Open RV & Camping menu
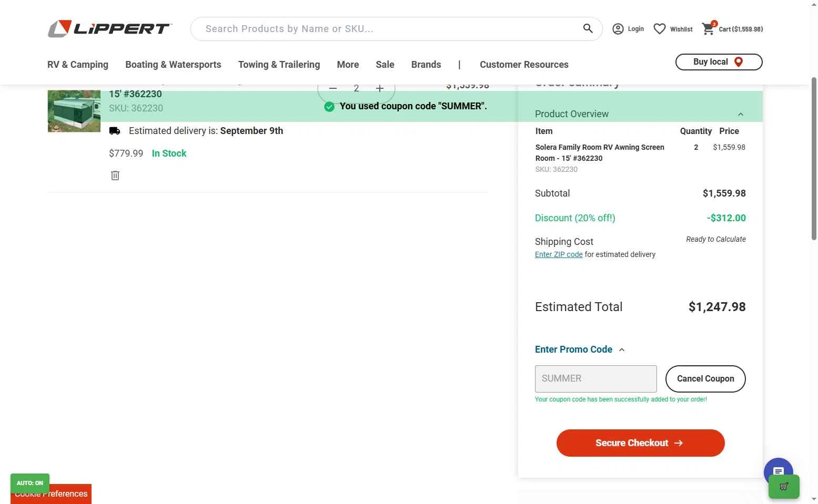The height and width of the screenshot is (504, 818). click(78, 65)
